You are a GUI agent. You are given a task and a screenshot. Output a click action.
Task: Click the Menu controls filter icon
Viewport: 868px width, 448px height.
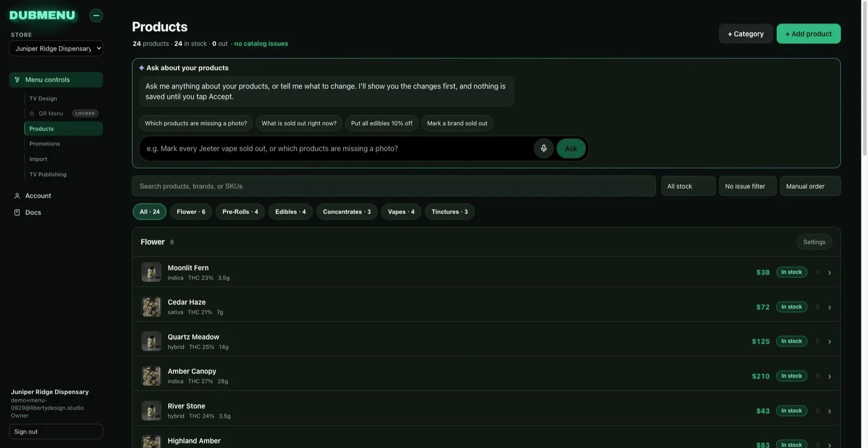pos(17,80)
